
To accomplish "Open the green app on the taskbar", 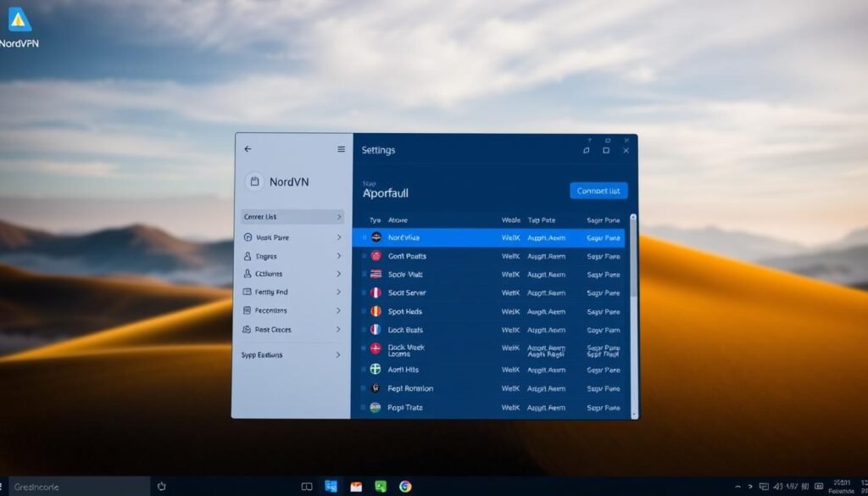I will point(381,487).
